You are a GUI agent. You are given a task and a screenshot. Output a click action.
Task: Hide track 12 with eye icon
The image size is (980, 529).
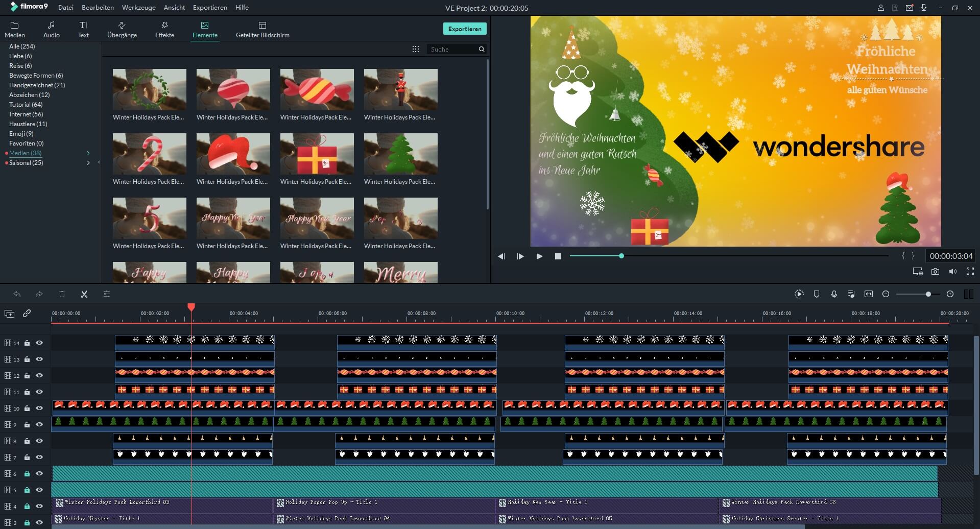[x=39, y=376]
